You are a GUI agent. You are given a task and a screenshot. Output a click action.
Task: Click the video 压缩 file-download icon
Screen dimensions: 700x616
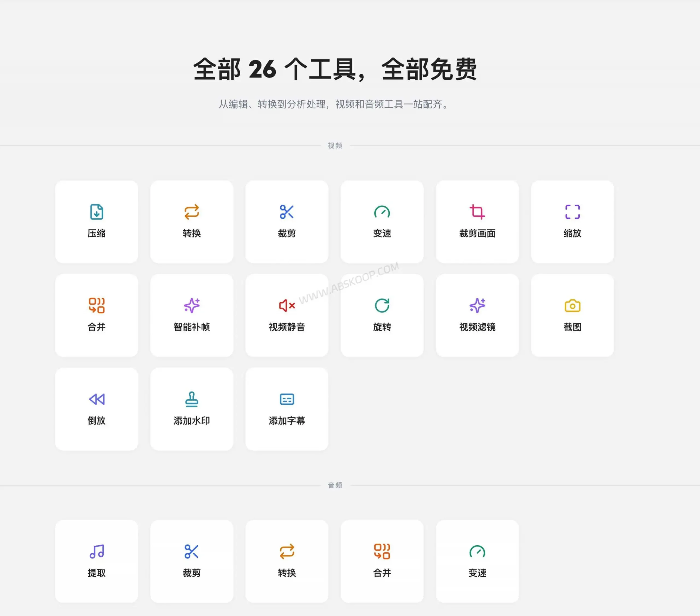pos(97,212)
